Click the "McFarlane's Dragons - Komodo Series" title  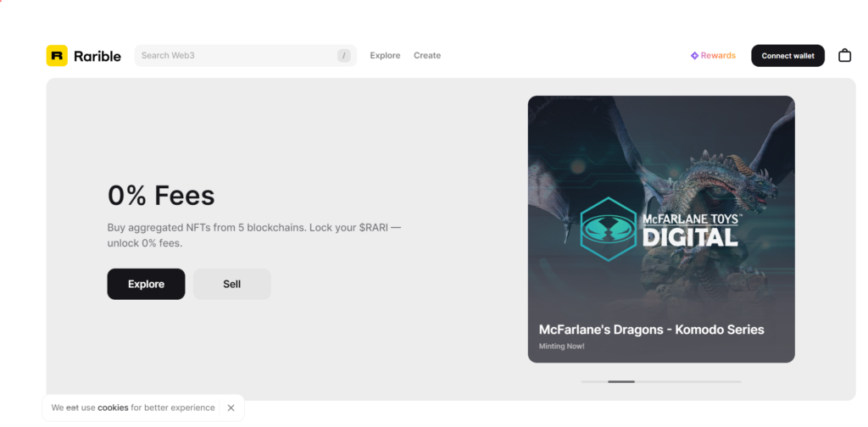pyautogui.click(x=652, y=330)
